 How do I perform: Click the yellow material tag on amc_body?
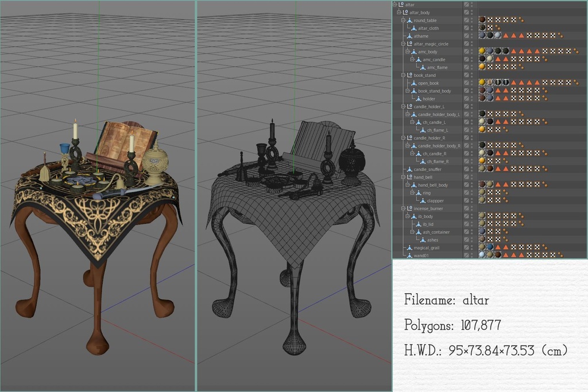click(x=482, y=51)
